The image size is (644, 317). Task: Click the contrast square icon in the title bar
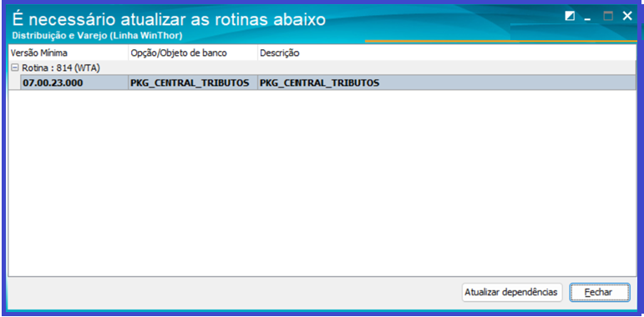[x=570, y=17]
